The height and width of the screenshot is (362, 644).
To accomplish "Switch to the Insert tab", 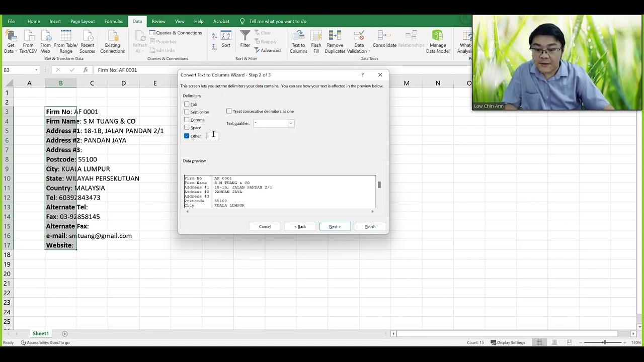I will (55, 21).
